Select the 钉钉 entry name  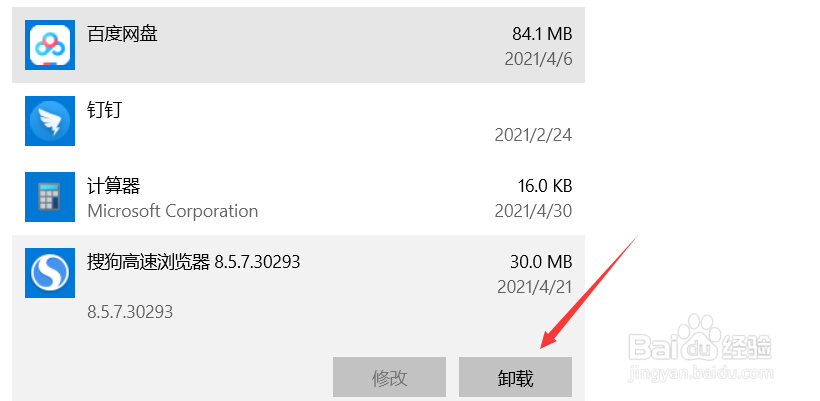click(105, 110)
